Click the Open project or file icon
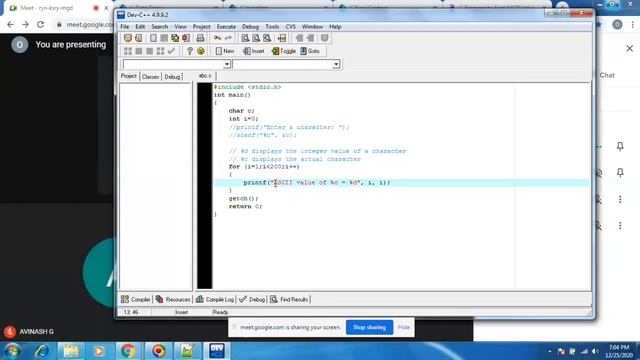Viewport: 640px width, 360px height. [x=138, y=38]
